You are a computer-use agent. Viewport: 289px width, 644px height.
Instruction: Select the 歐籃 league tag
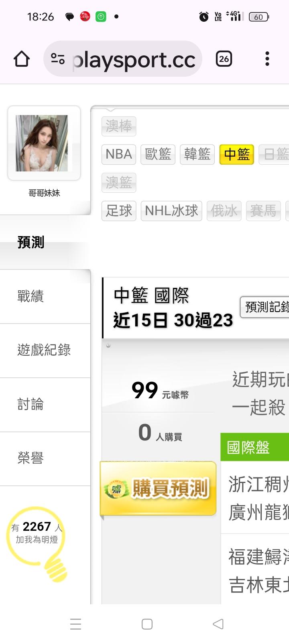158,154
